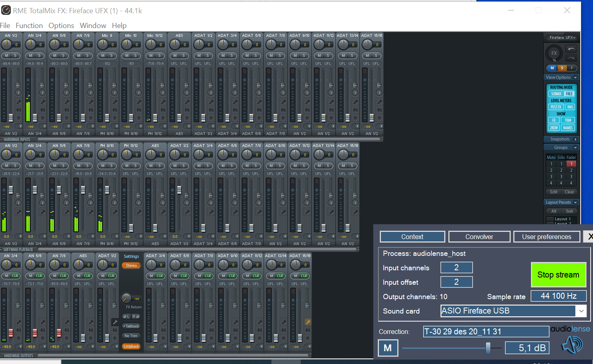
Task: Open the Function menu
Action: (29, 26)
